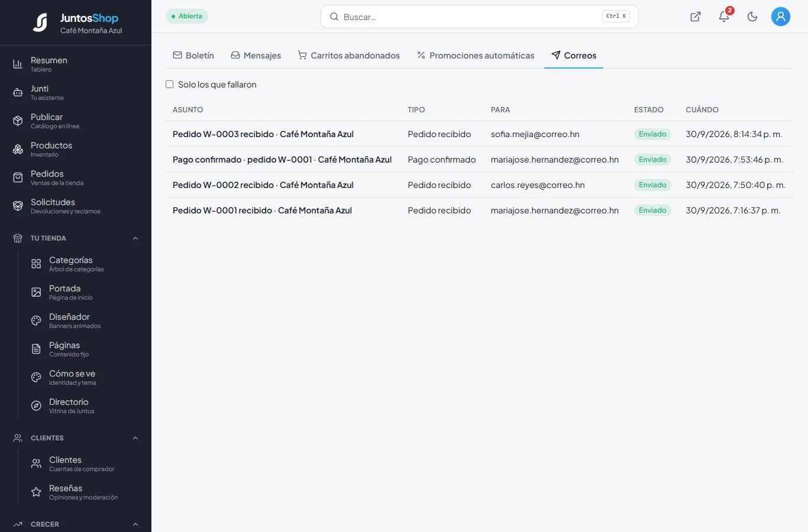The width and height of the screenshot is (808, 532).
Task: Open the Promociones automáticas tab
Action: click(x=476, y=56)
